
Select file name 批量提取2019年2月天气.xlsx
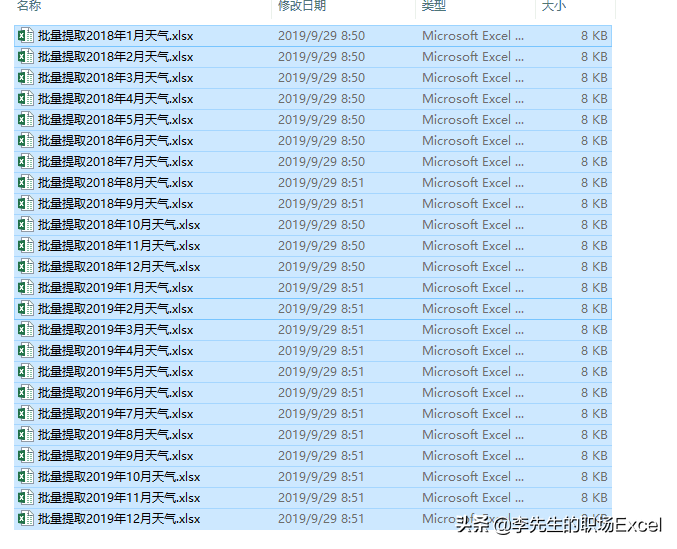point(115,309)
